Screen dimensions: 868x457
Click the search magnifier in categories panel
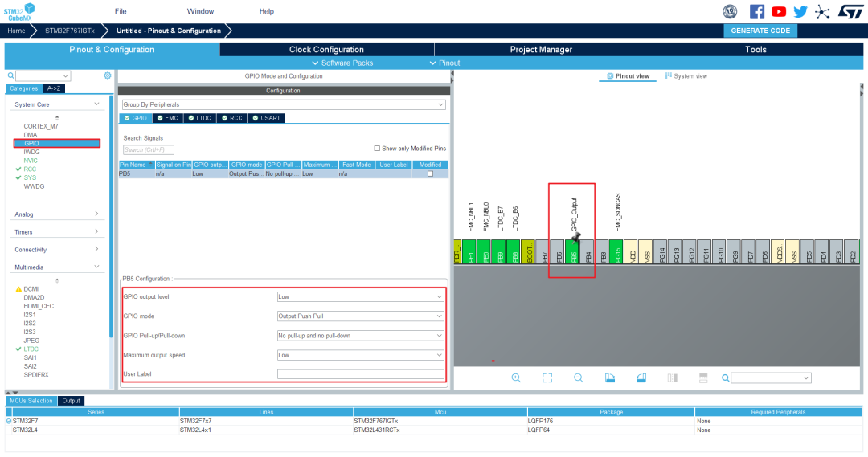click(x=10, y=75)
